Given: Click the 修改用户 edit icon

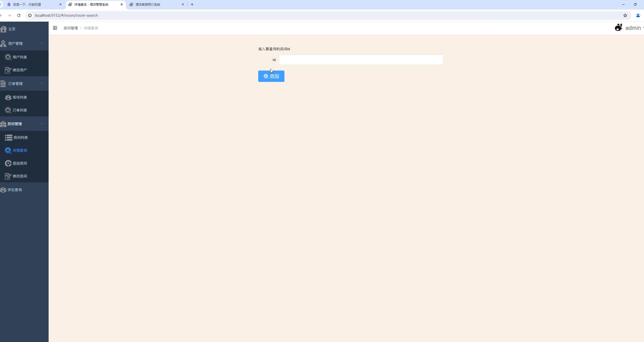Looking at the screenshot, I should 8,70.
